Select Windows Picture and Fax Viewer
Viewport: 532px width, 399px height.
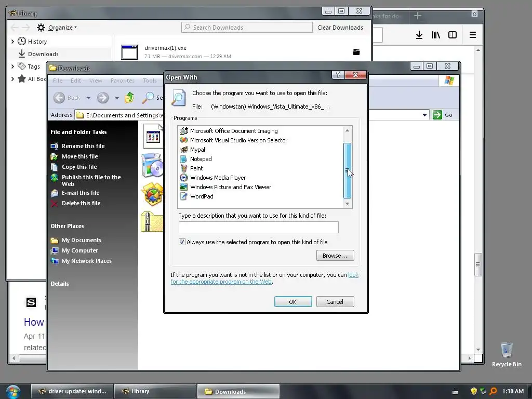225,187
